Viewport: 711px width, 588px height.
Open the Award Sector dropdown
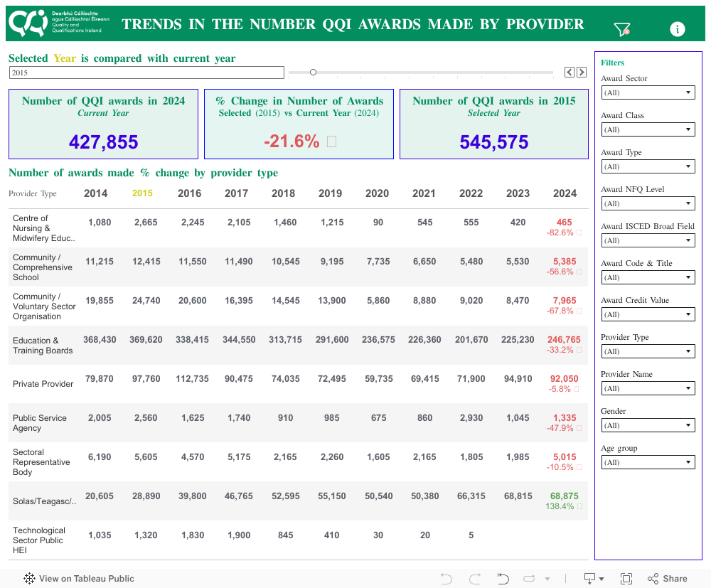648,92
